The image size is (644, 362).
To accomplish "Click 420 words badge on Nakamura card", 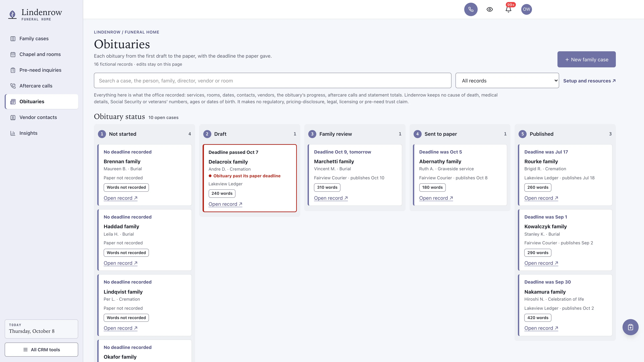I will click(x=538, y=318).
